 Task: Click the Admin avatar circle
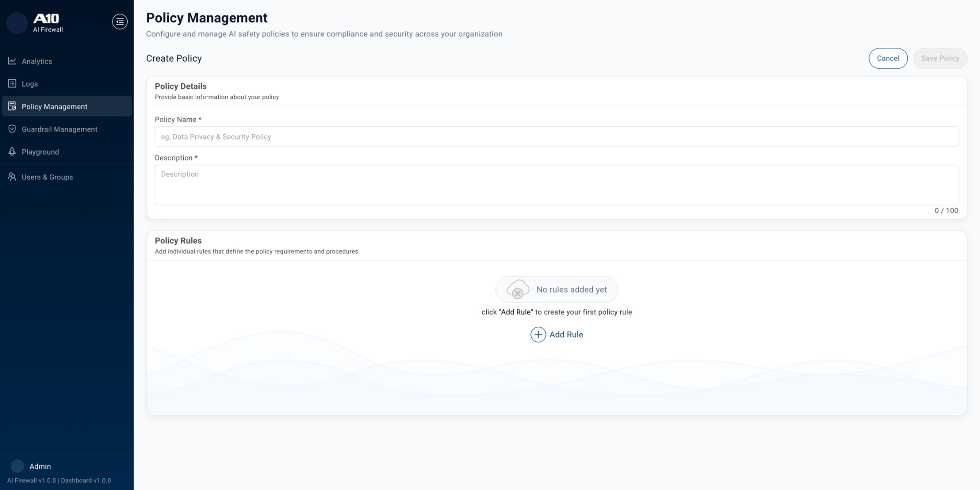coord(17,466)
